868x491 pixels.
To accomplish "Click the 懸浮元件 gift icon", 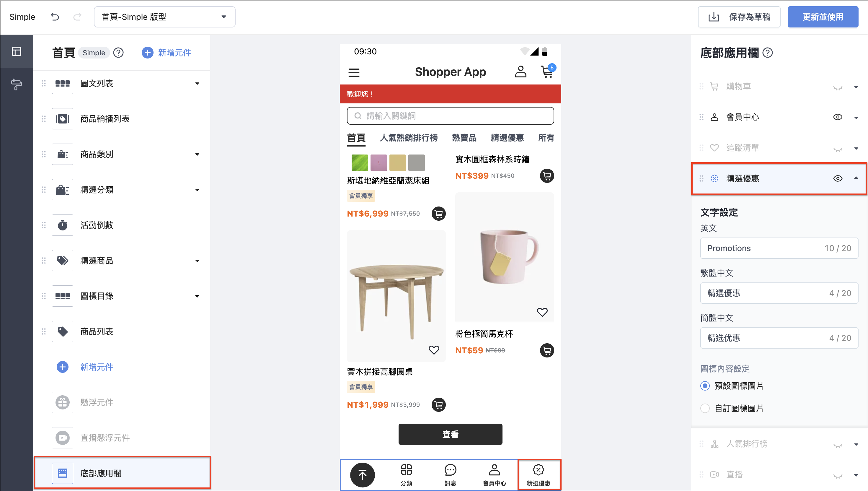I will pos(63,402).
